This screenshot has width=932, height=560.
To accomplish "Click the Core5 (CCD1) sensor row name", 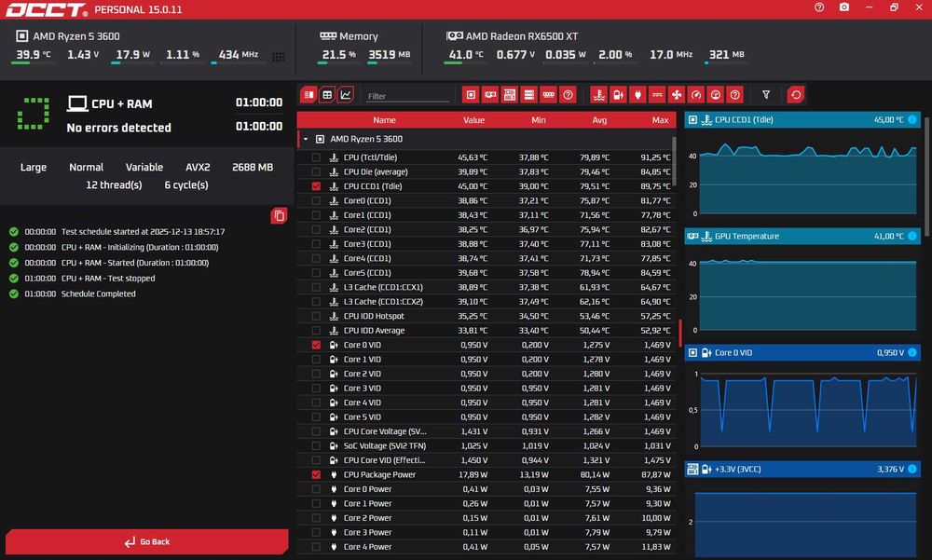I will click(367, 273).
